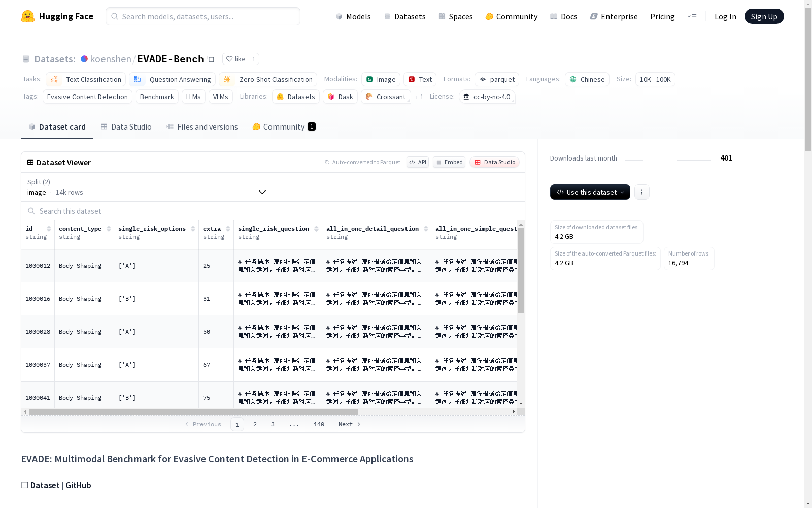Image resolution: width=812 pixels, height=508 pixels.
Task: Click the Hugging Face logo icon
Action: click(x=28, y=16)
